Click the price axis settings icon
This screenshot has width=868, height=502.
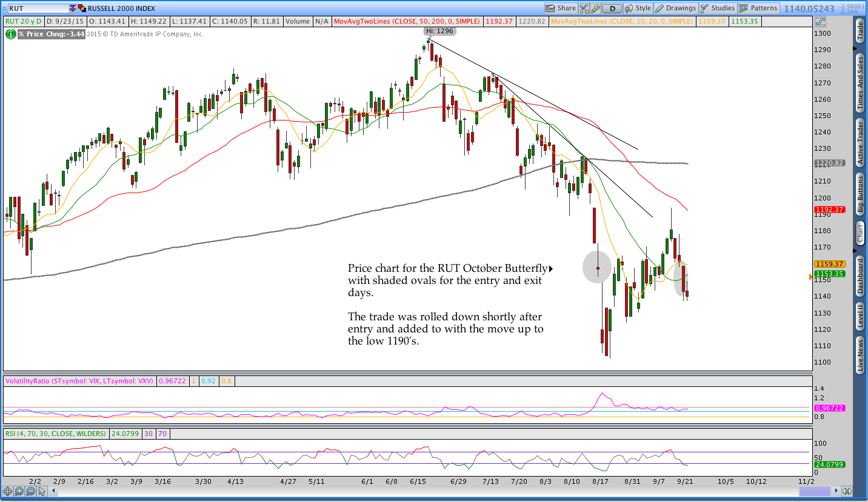click(820, 21)
